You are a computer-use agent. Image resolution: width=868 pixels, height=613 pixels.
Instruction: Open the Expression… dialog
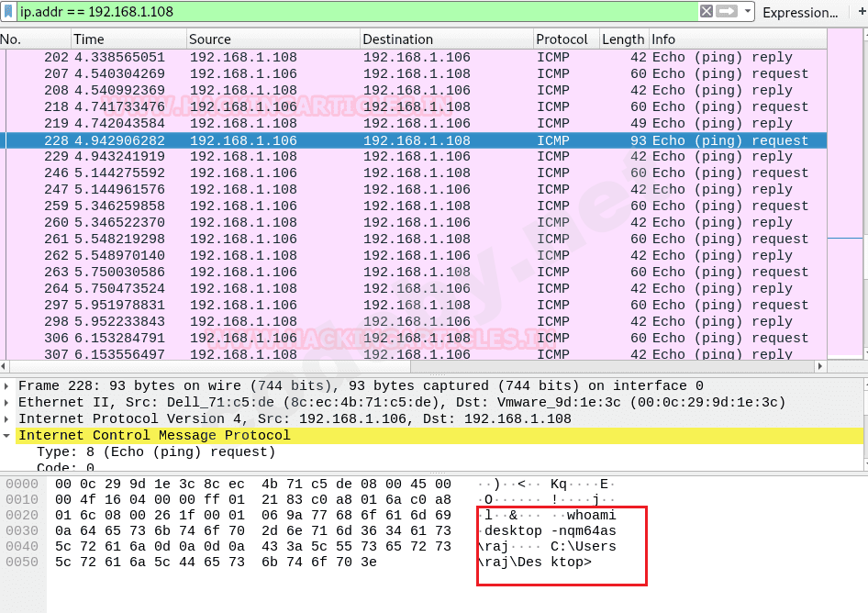click(x=800, y=12)
